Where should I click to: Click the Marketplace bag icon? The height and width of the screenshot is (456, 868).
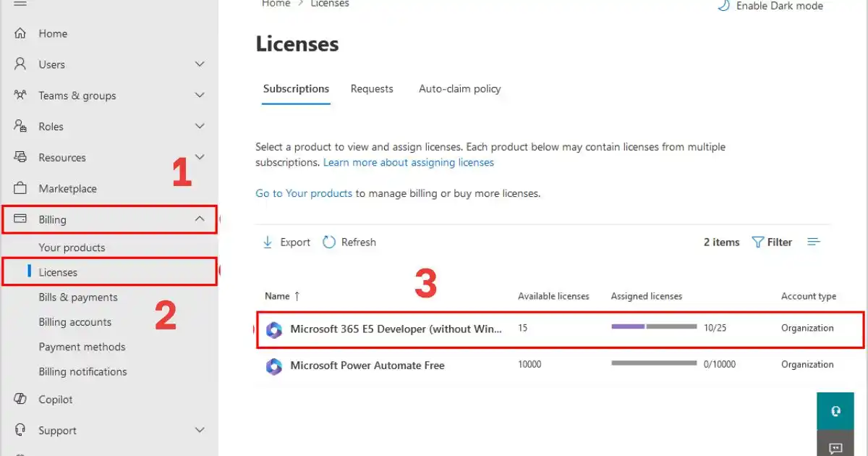click(20, 188)
